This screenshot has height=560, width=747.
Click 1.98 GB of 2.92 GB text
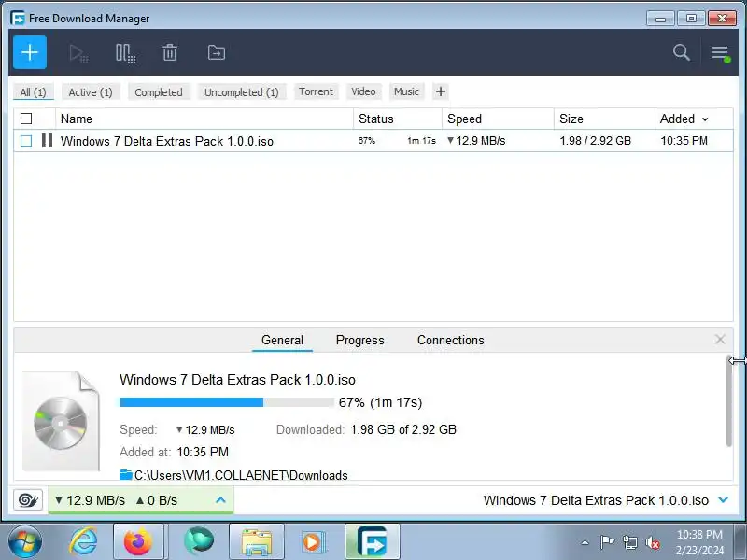(x=403, y=429)
